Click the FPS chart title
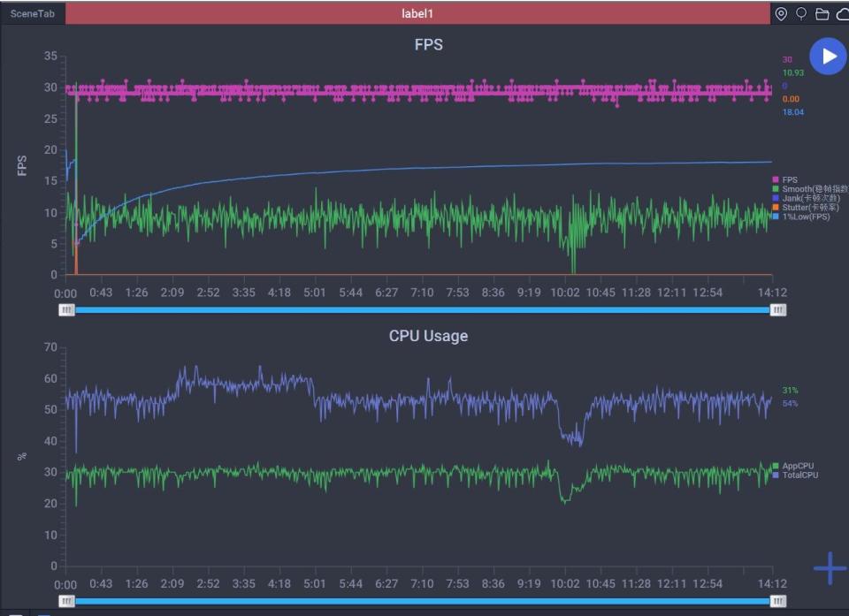The image size is (849, 616). point(428,44)
